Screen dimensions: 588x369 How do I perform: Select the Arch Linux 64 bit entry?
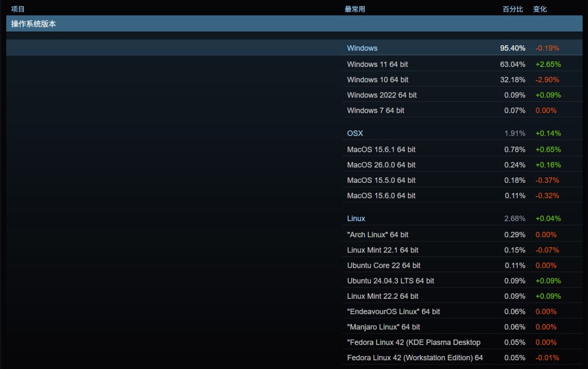coord(378,234)
